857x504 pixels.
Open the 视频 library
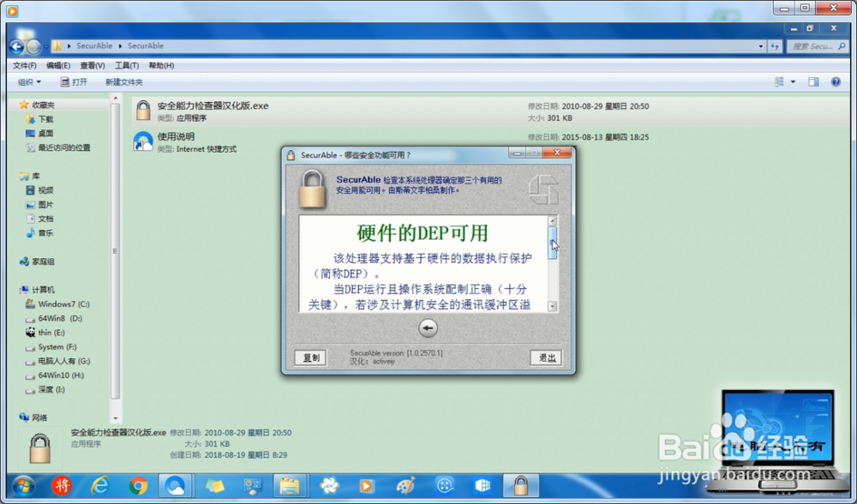pos(45,190)
